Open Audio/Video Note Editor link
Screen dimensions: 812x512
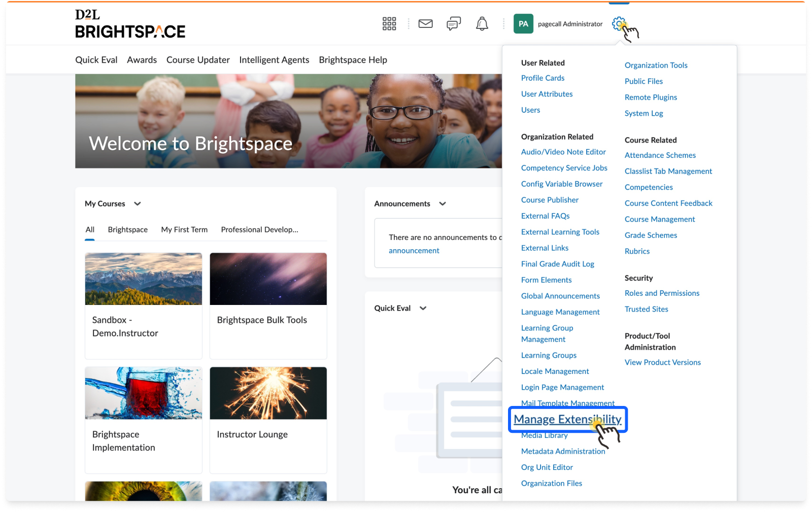[563, 152]
